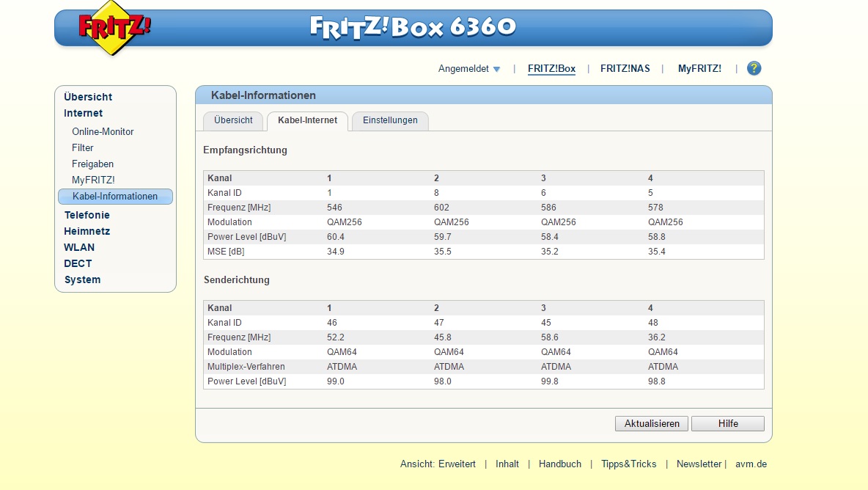
Task: Expand the Angemeldet dropdown arrow
Action: (x=496, y=69)
